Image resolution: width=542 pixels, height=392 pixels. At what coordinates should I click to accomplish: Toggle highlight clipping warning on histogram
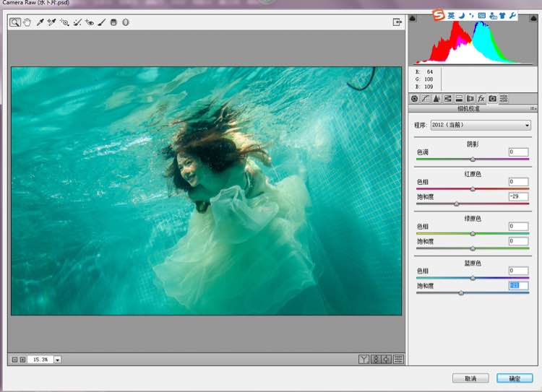[534, 19]
